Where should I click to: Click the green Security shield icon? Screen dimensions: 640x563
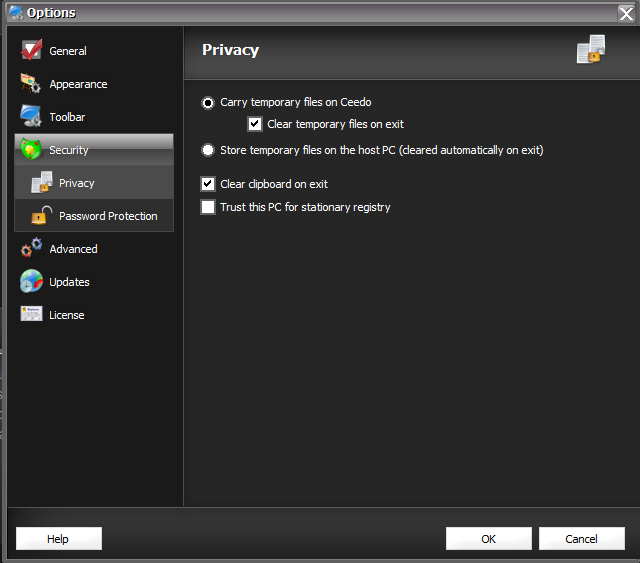pos(31,150)
